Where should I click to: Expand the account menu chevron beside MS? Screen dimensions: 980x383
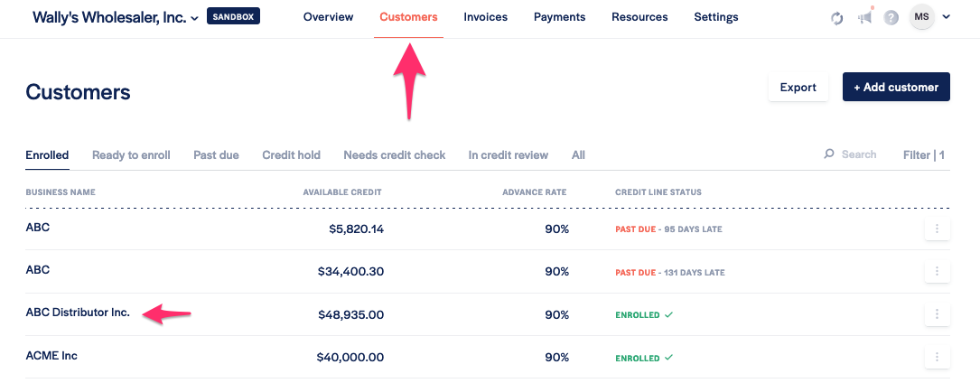coord(946,17)
